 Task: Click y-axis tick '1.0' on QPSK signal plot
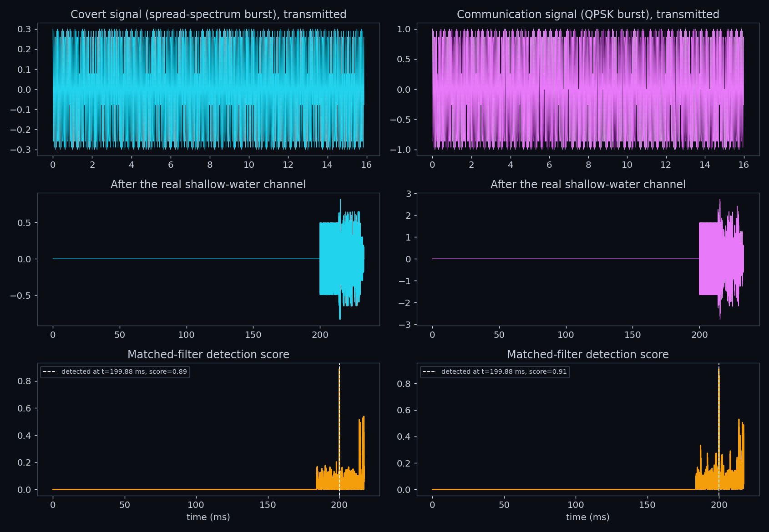[x=404, y=29]
